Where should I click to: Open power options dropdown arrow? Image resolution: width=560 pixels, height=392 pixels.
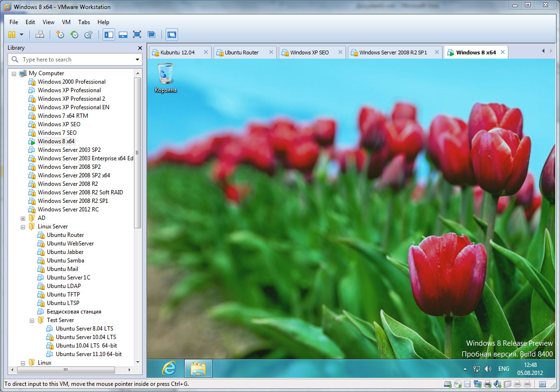tap(21, 35)
